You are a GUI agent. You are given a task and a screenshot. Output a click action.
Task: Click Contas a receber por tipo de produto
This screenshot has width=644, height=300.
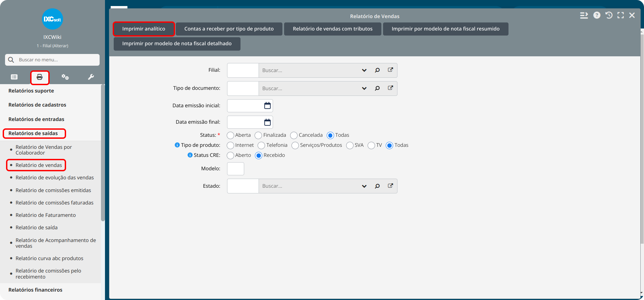[x=229, y=29]
